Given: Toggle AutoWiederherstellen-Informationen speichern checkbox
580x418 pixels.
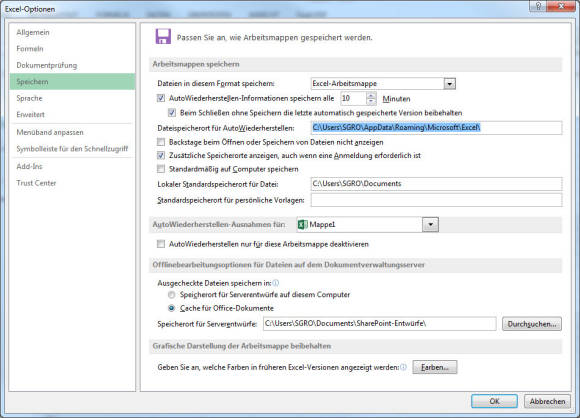Looking at the screenshot, I should 161,98.
